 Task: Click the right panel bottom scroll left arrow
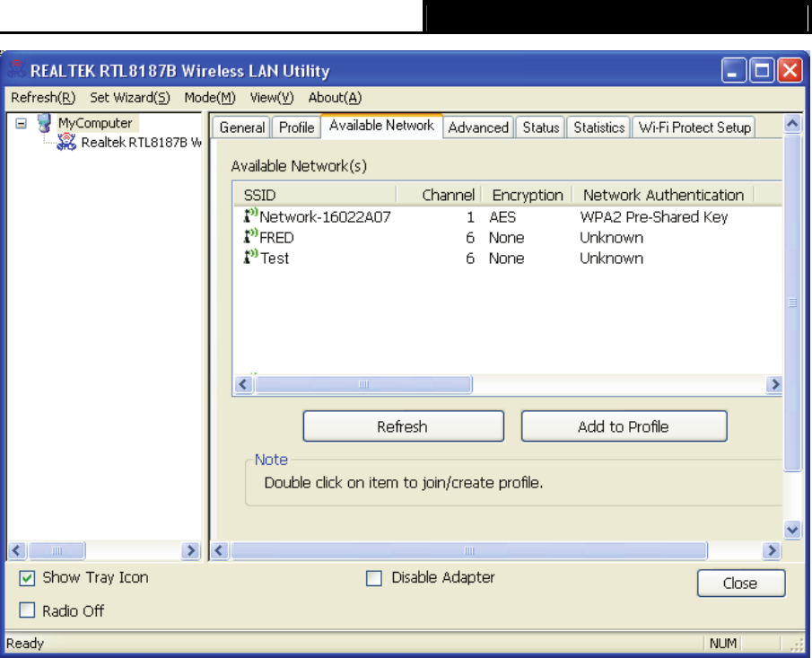click(220, 550)
